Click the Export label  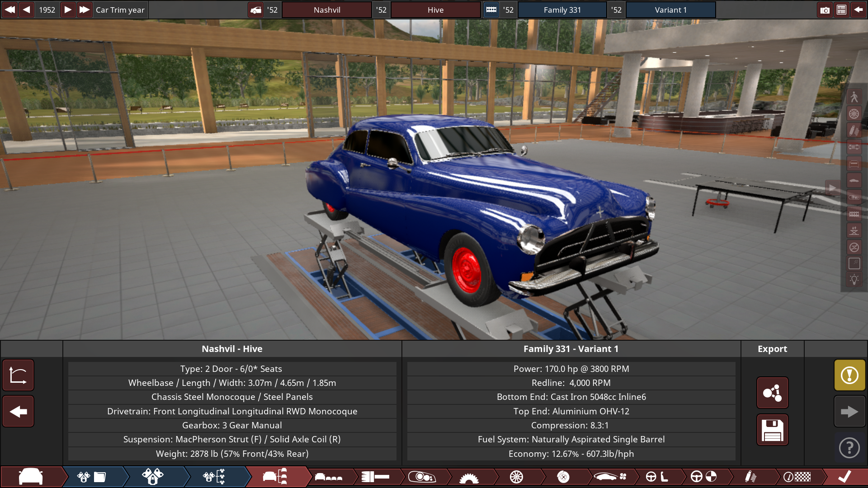pos(772,349)
